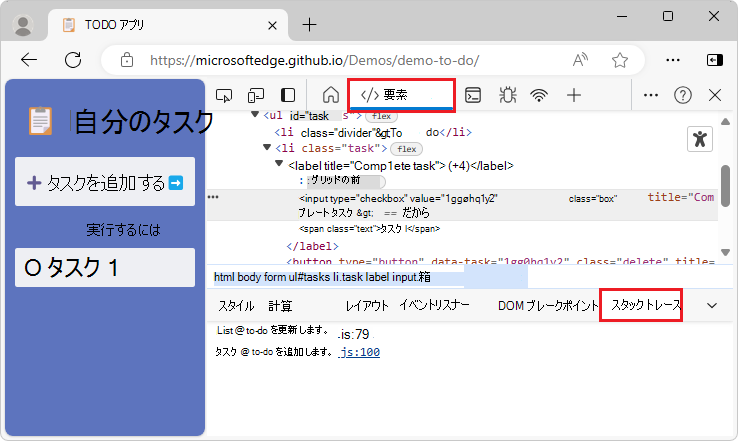The image size is (738, 441).
Task: Click the Read aloud icon
Action: coord(580,60)
